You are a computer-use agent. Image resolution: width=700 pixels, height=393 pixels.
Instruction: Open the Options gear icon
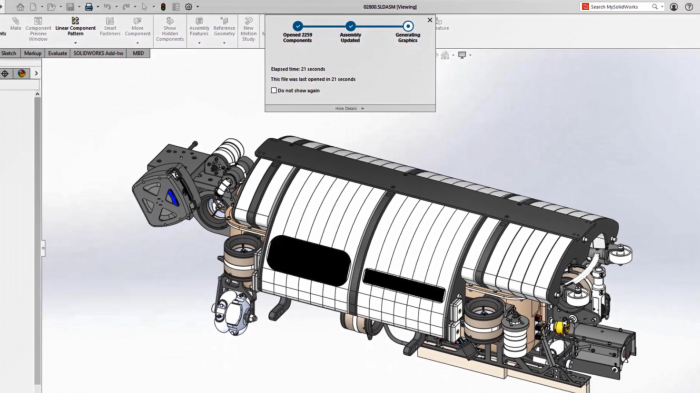[x=189, y=7]
